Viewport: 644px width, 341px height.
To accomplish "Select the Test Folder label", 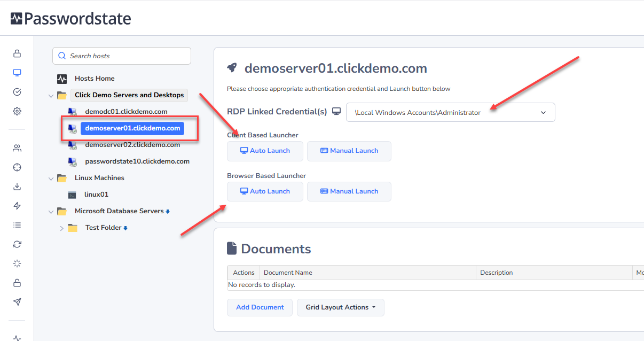I will click(104, 228).
